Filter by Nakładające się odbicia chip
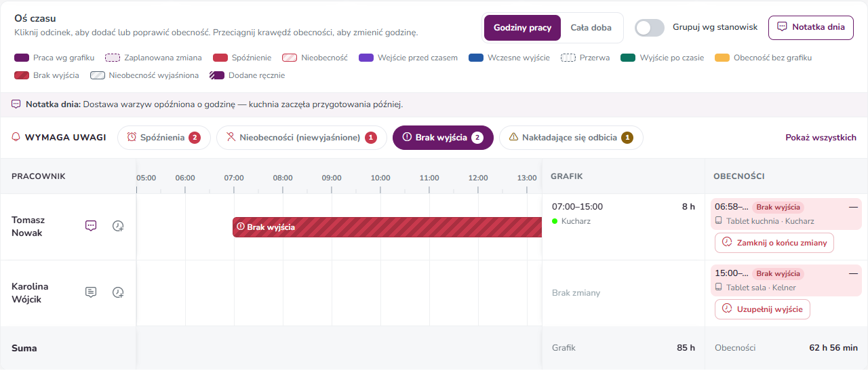The height and width of the screenshot is (371, 868). point(571,138)
